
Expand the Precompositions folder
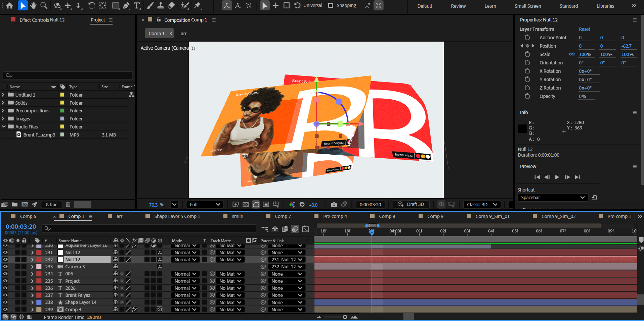coord(3,111)
